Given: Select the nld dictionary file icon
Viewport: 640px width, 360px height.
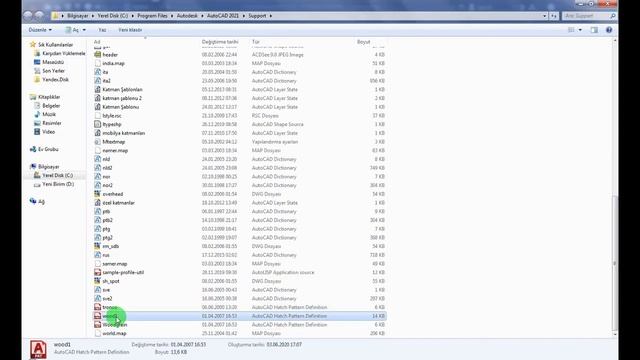Looking at the screenshot, I should point(98,159).
